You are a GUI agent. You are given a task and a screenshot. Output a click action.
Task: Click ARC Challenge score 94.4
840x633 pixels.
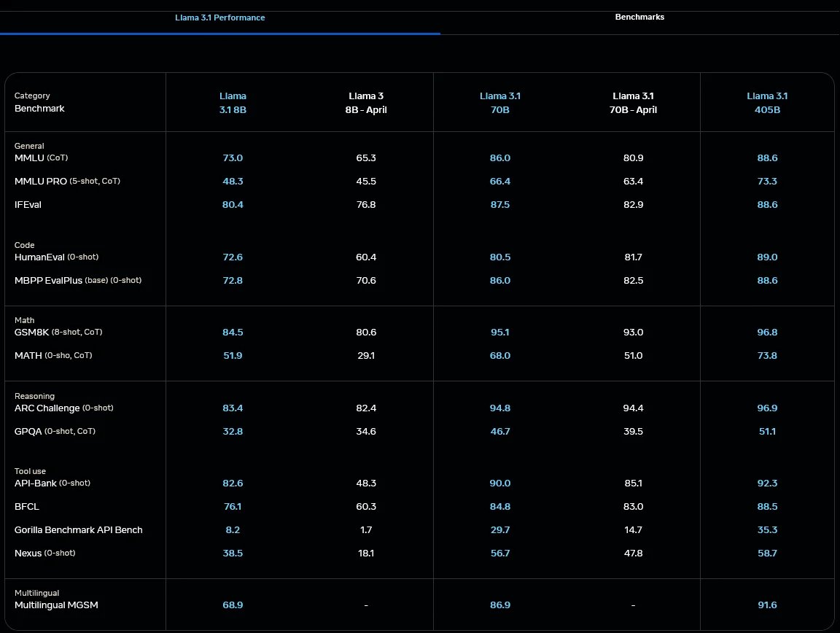coord(633,408)
